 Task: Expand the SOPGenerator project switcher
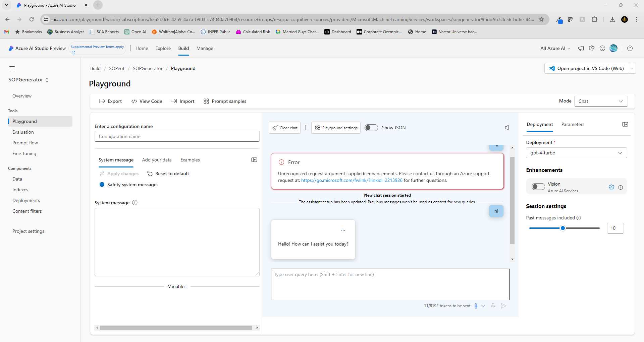click(x=47, y=80)
